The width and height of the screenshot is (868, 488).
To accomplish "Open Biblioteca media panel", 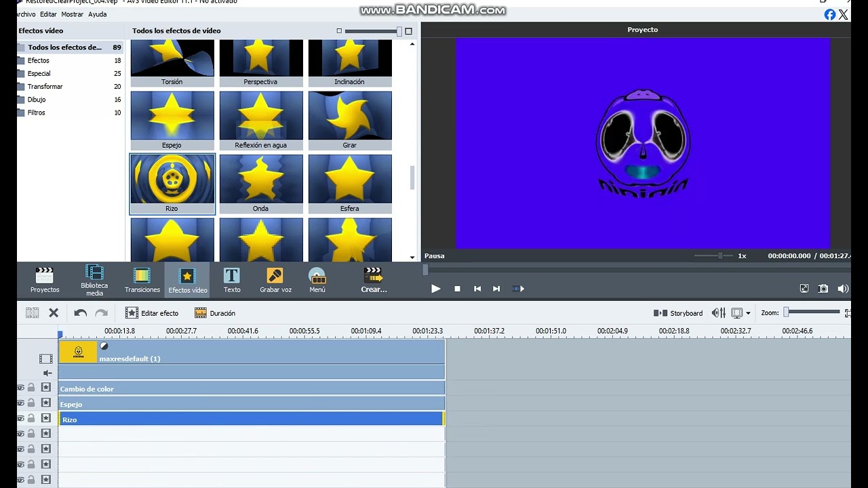I will click(94, 280).
